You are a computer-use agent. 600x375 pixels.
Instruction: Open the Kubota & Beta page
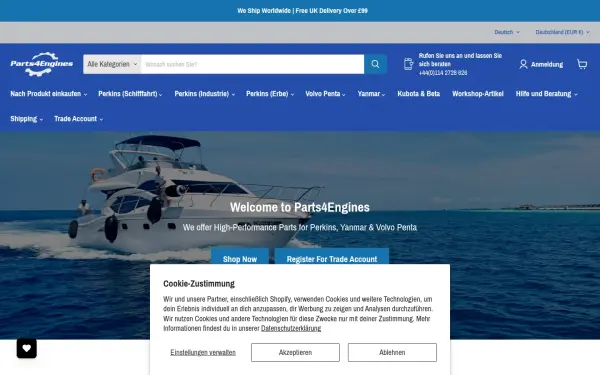pyautogui.click(x=419, y=94)
